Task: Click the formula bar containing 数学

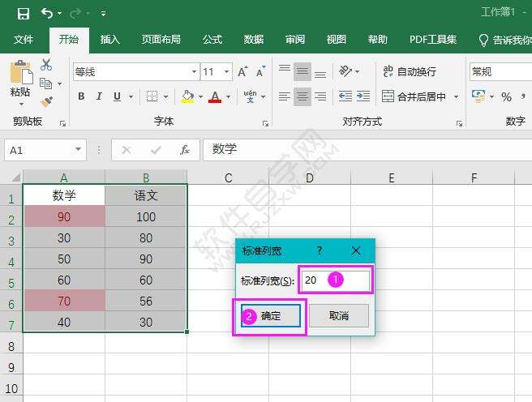Action: [367, 149]
